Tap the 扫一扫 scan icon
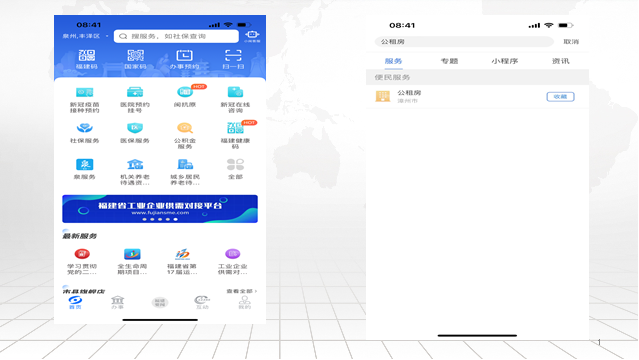The height and width of the screenshot is (360, 639). click(233, 55)
